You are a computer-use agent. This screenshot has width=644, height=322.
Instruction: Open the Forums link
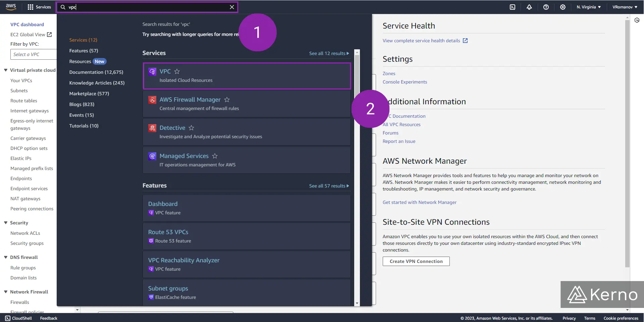coord(390,133)
